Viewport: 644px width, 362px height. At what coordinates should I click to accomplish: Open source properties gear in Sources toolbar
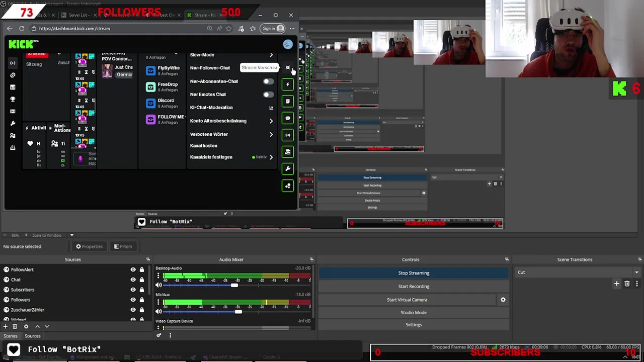click(x=26, y=326)
